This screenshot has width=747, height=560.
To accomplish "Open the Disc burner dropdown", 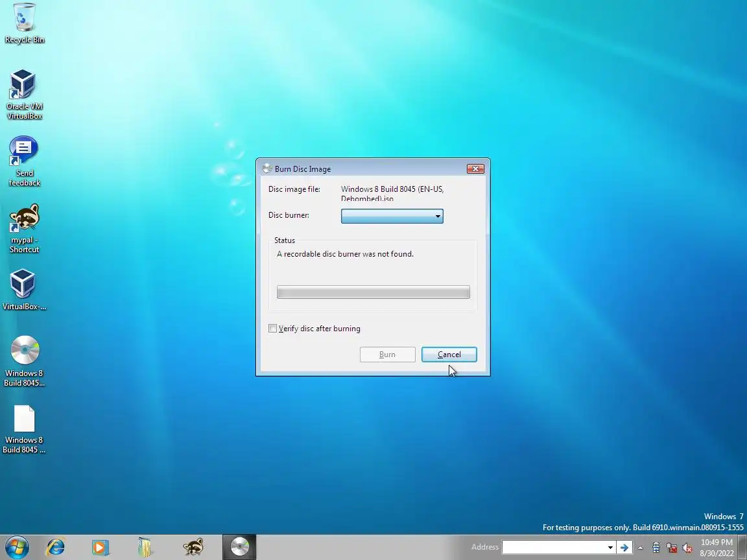I will pos(392,216).
